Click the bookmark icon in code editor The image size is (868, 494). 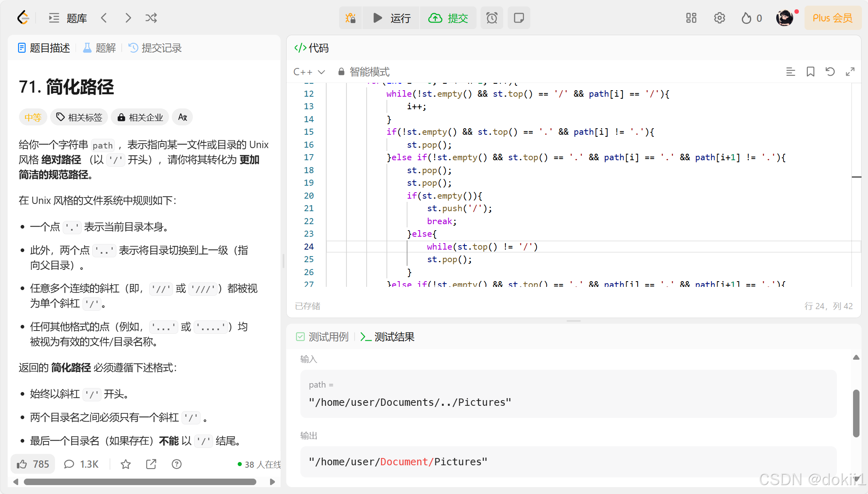[810, 72]
